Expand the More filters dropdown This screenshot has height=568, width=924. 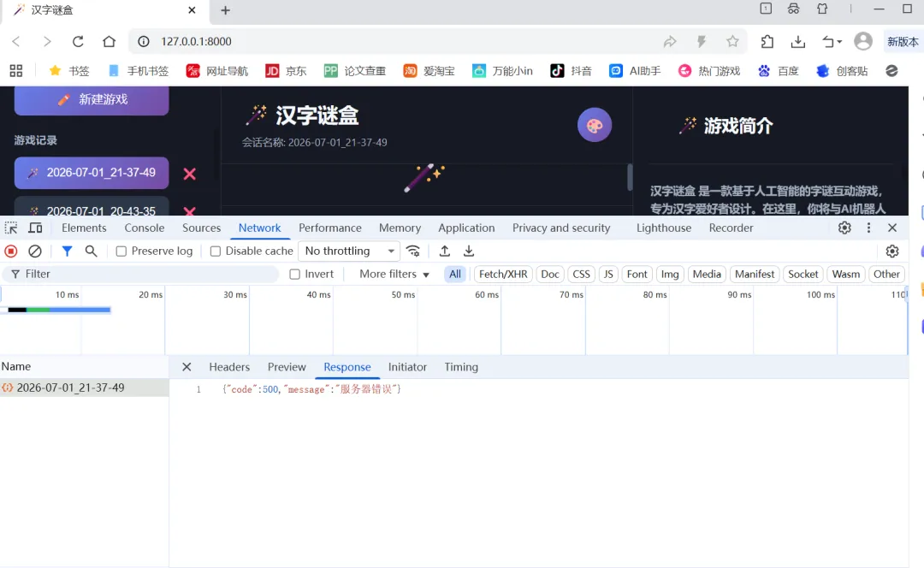pyautogui.click(x=394, y=274)
